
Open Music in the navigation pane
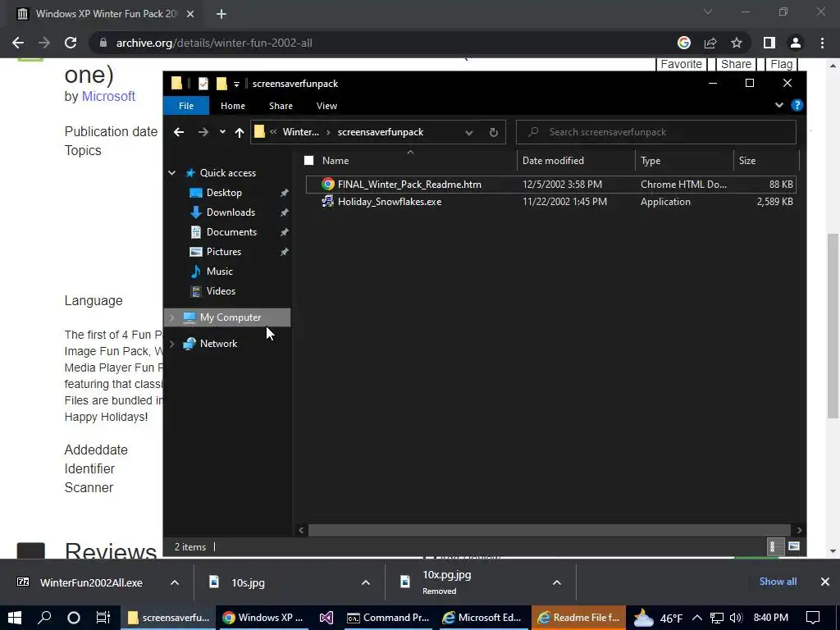pyautogui.click(x=220, y=271)
